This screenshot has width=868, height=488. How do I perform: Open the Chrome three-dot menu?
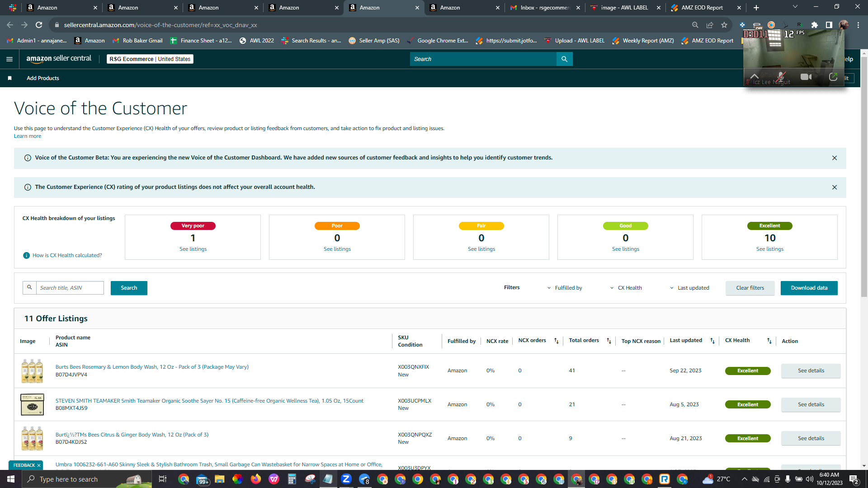coord(858,25)
